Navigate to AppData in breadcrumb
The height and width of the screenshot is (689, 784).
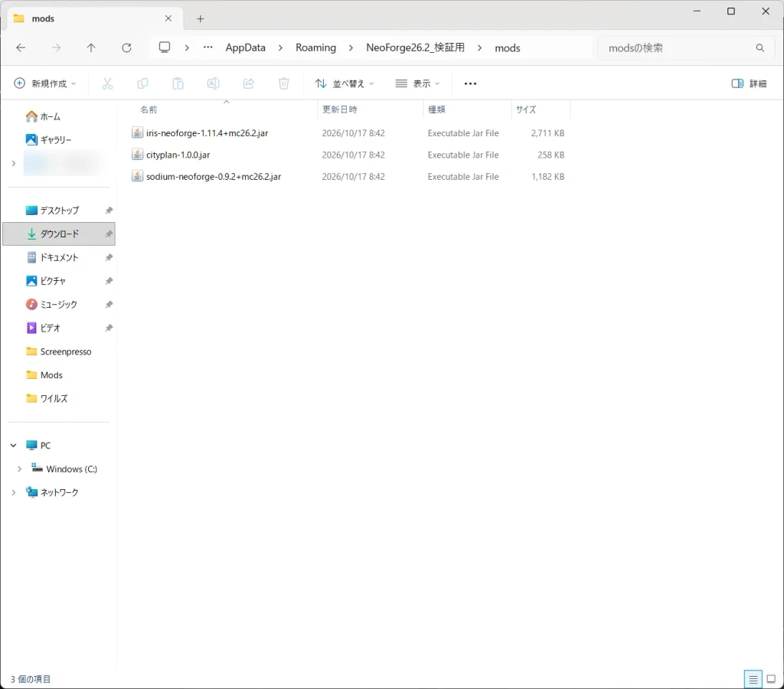[x=246, y=47]
